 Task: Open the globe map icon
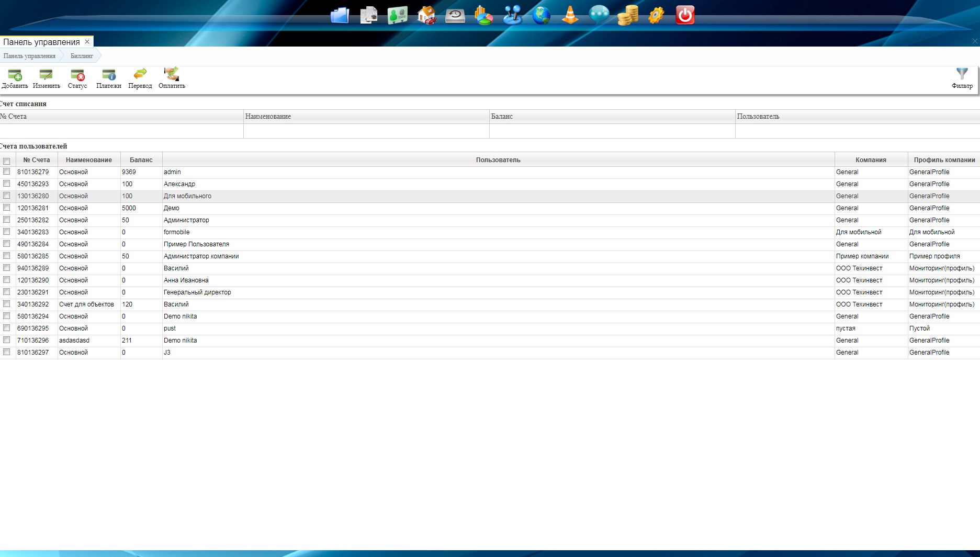pos(542,15)
